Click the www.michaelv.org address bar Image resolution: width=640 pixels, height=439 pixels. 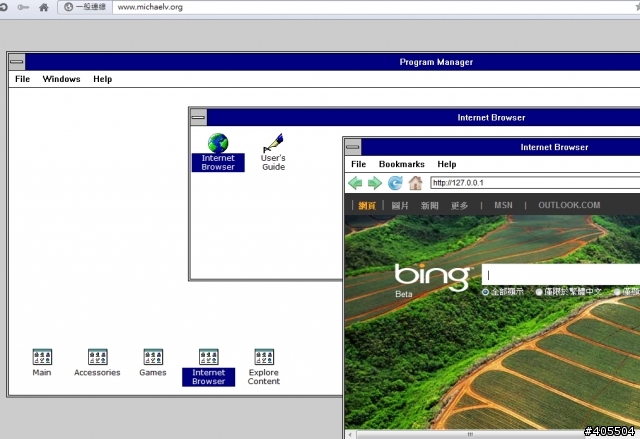click(376, 7)
